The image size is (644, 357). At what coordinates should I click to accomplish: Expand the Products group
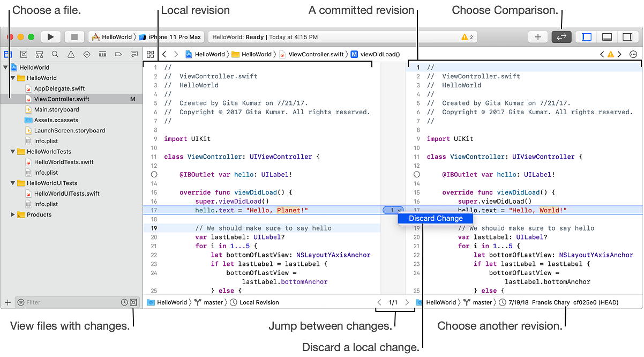[13, 215]
